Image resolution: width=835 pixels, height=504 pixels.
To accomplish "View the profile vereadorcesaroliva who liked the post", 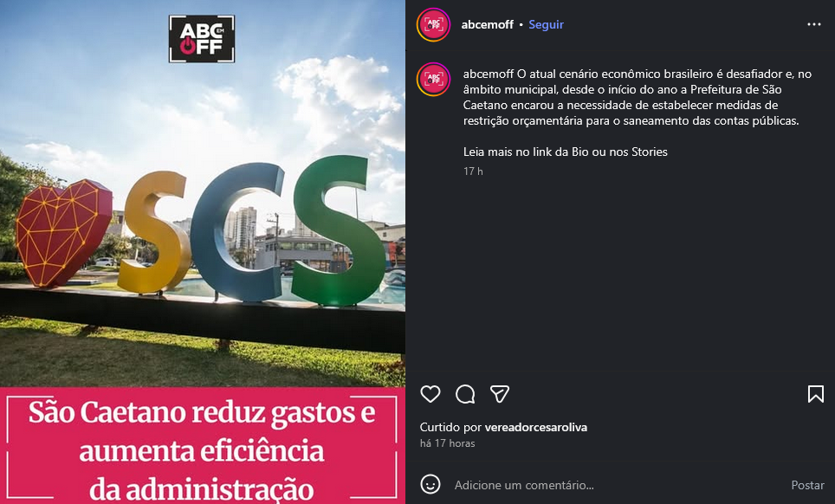I will coord(535,427).
